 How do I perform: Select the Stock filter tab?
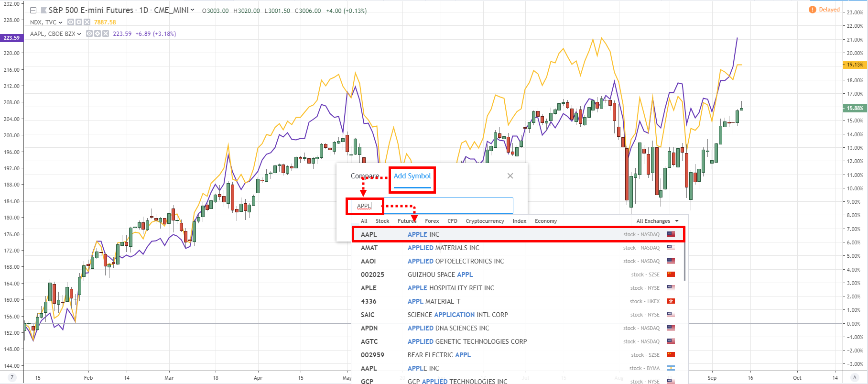point(382,221)
